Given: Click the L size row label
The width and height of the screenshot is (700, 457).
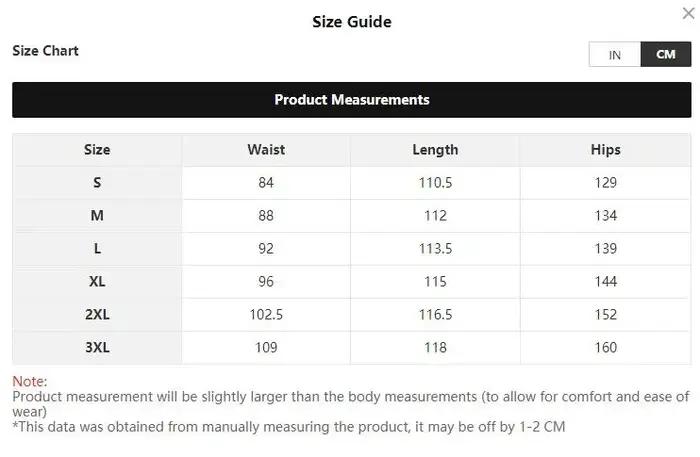Looking at the screenshot, I should [x=97, y=249].
